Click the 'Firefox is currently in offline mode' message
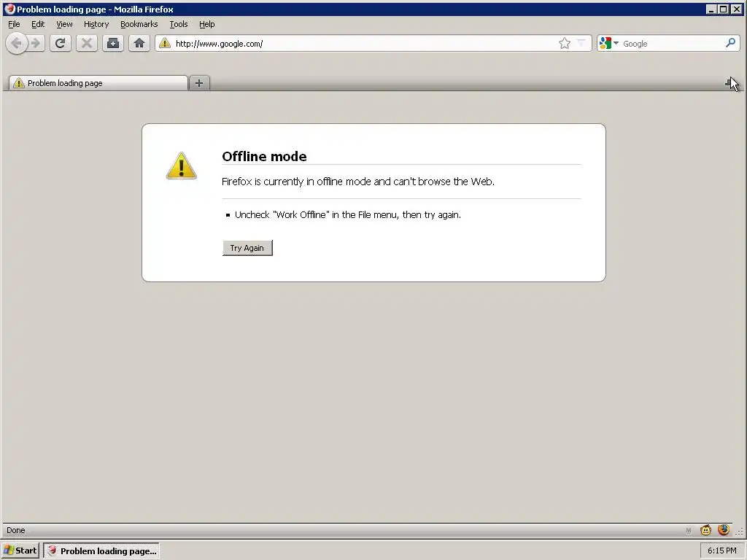The height and width of the screenshot is (560, 747). click(x=358, y=182)
